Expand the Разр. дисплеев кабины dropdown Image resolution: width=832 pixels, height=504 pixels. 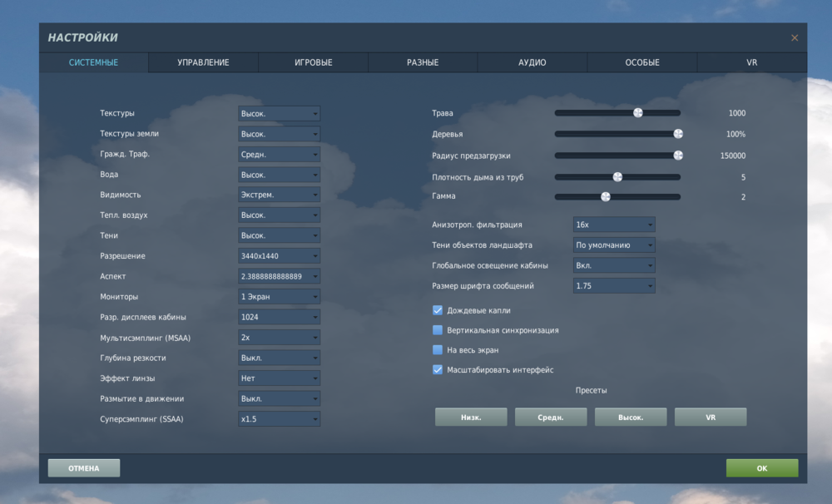point(279,317)
